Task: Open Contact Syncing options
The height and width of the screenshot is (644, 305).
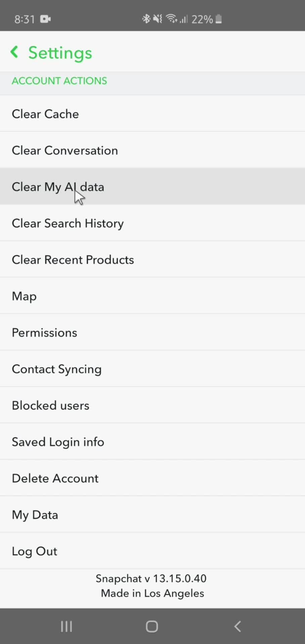Action: (x=56, y=369)
